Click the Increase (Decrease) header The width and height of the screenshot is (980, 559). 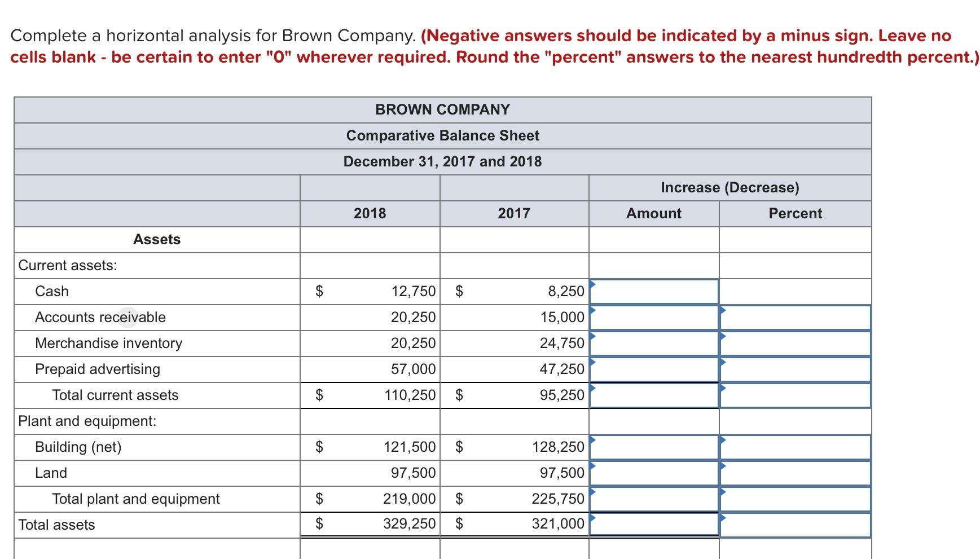coord(730,188)
